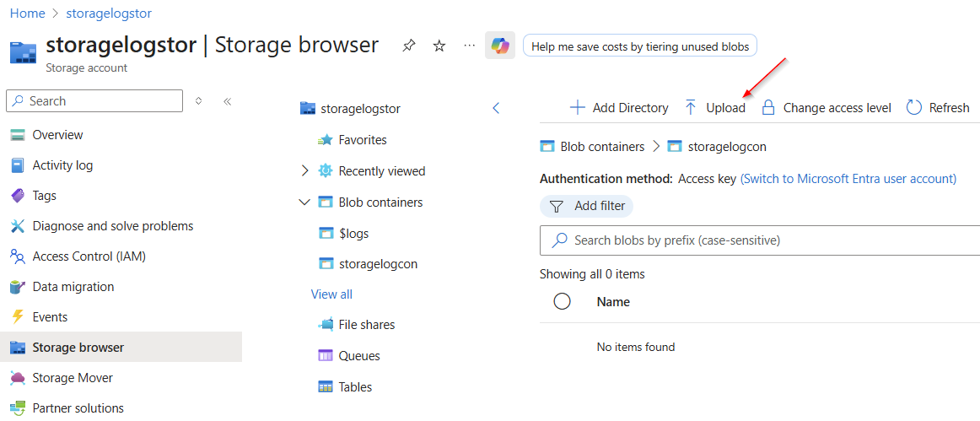Expand the Recently viewed tree node
This screenshot has height=421, width=980.
point(305,171)
